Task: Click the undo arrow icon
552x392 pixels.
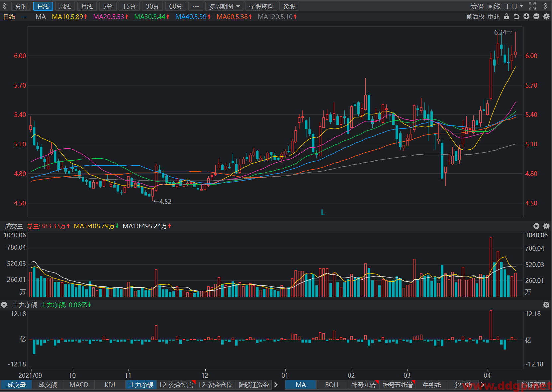Action: point(516,17)
